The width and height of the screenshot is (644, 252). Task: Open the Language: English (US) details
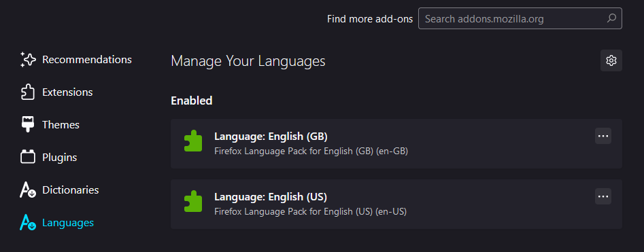click(x=396, y=204)
